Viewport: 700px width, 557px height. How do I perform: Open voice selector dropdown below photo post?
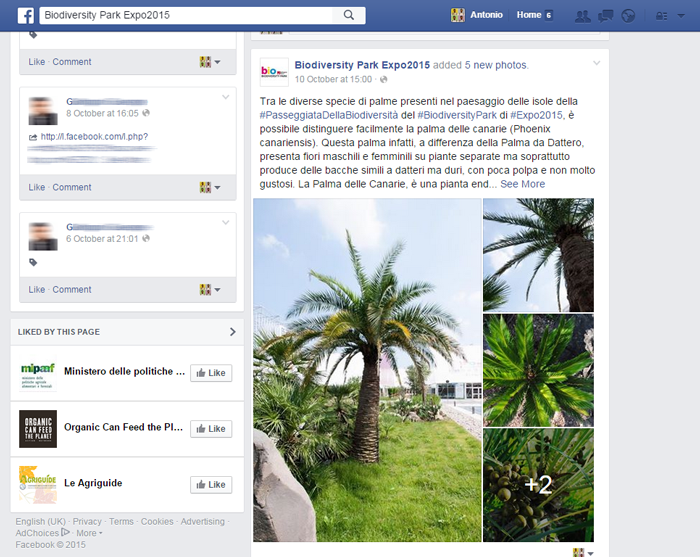[x=583, y=553]
